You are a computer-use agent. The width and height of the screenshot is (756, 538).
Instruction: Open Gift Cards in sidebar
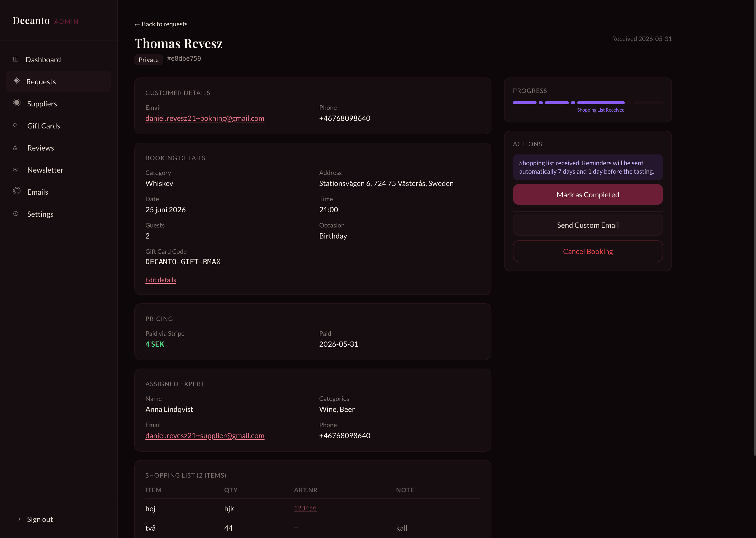pyautogui.click(x=59, y=126)
